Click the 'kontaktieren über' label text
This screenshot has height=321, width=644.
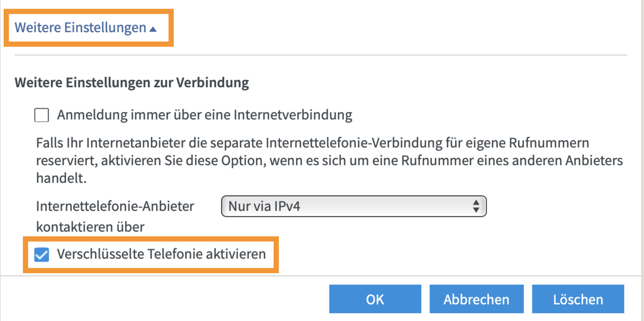pyautogui.click(x=90, y=227)
